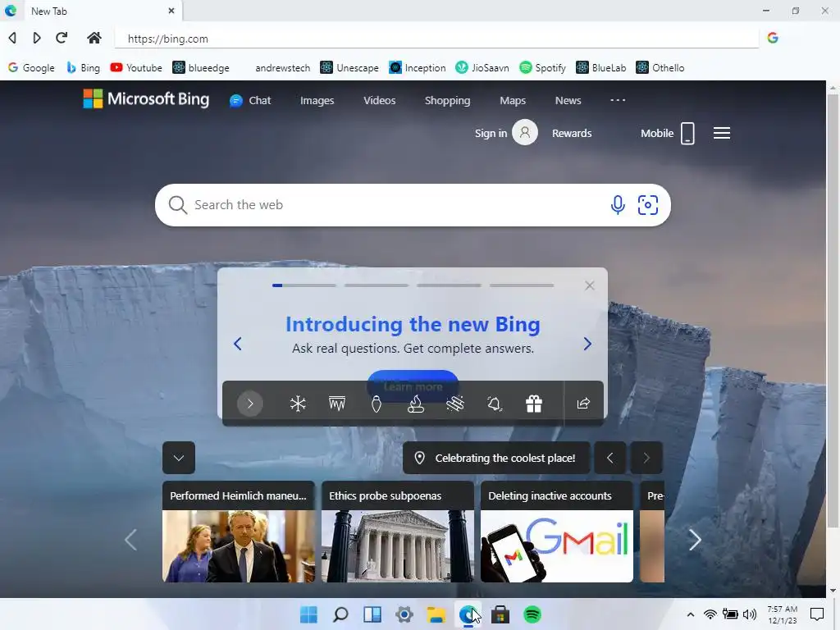Open the hamburger settings menu
Viewport: 840px width, 630px height.
coord(722,133)
